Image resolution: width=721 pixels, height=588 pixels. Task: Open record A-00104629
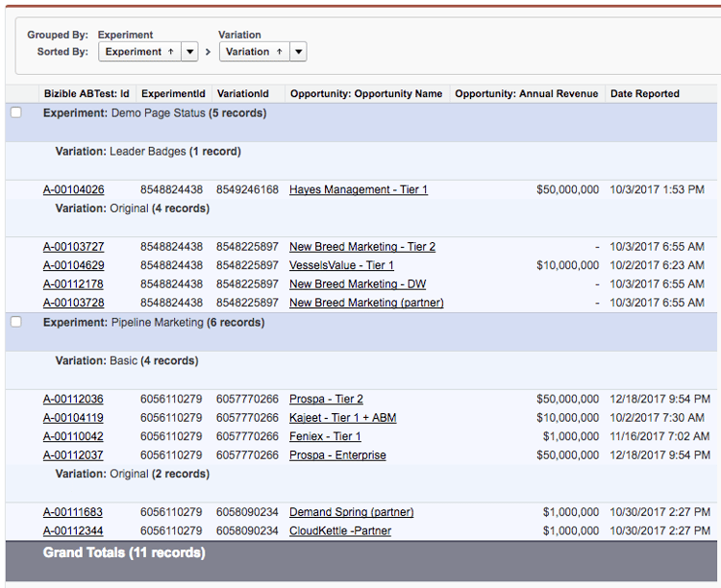click(x=74, y=265)
